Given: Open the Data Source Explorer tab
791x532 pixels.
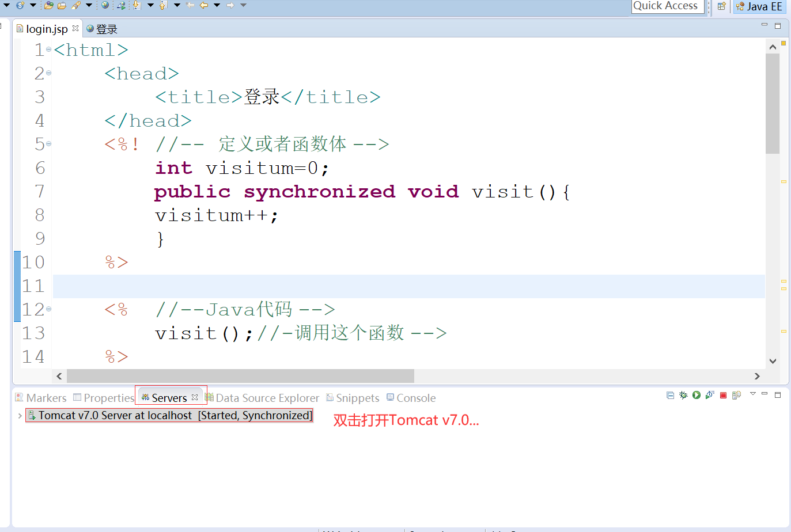Looking at the screenshot, I should 262,398.
